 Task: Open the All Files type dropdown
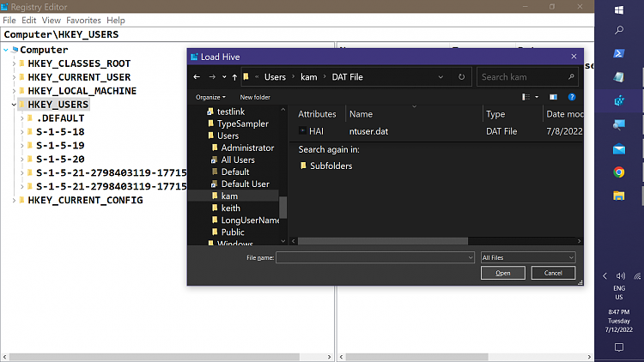[527, 257]
